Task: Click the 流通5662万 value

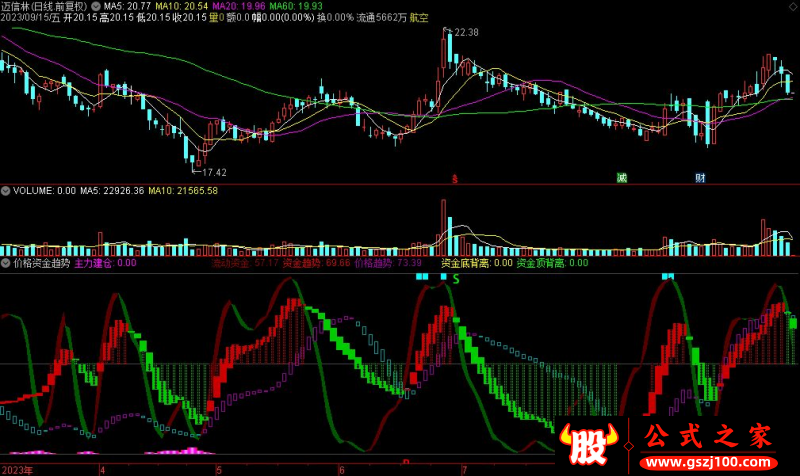Action: tap(382, 18)
